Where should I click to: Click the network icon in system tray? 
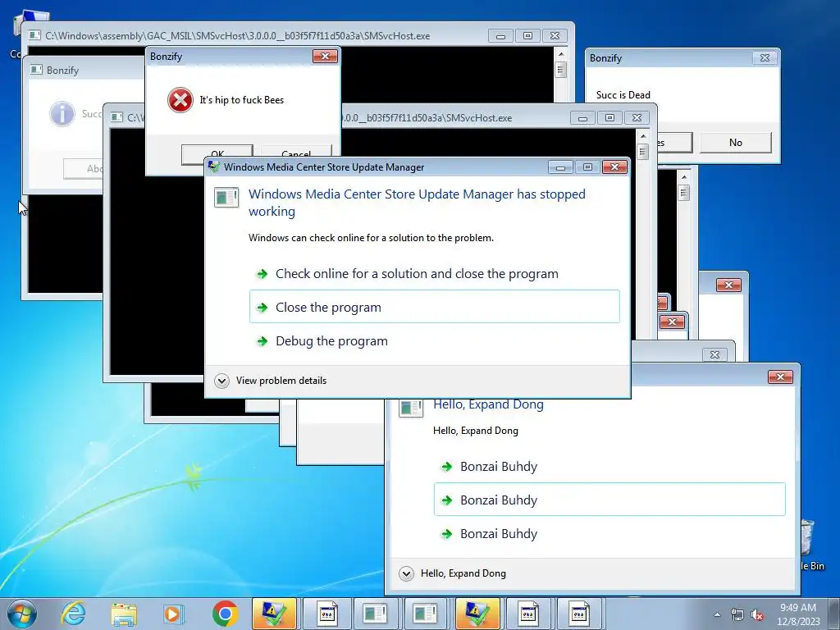[737, 614]
